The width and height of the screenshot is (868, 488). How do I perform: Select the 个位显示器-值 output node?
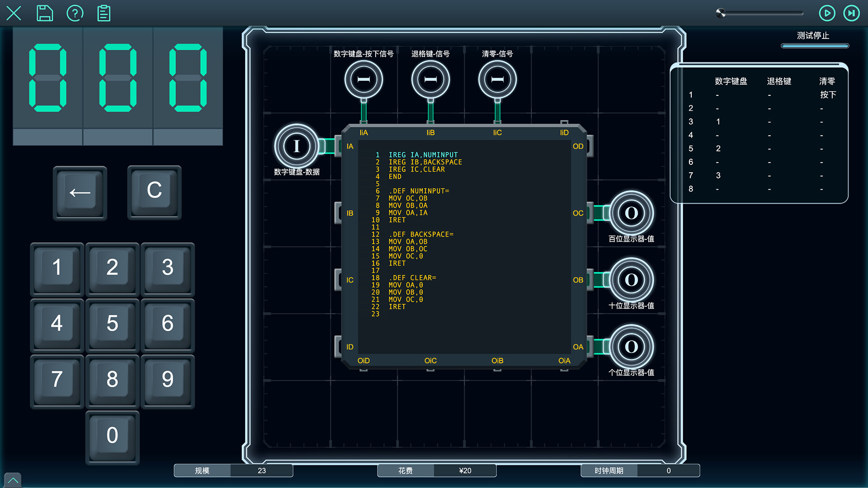coord(631,347)
